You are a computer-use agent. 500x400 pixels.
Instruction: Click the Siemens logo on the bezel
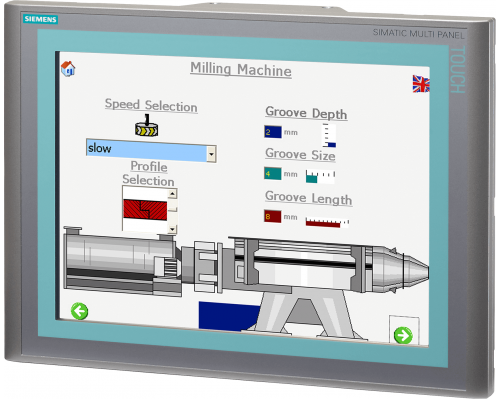tap(40, 19)
